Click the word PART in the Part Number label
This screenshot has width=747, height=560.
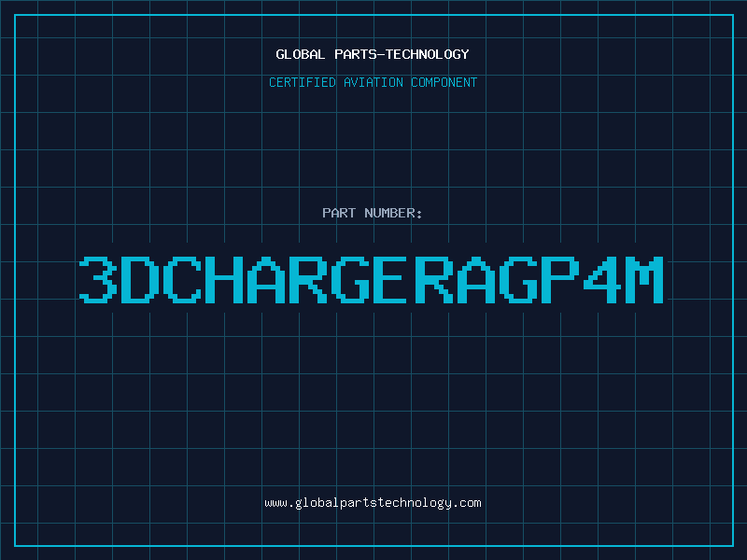(x=339, y=213)
